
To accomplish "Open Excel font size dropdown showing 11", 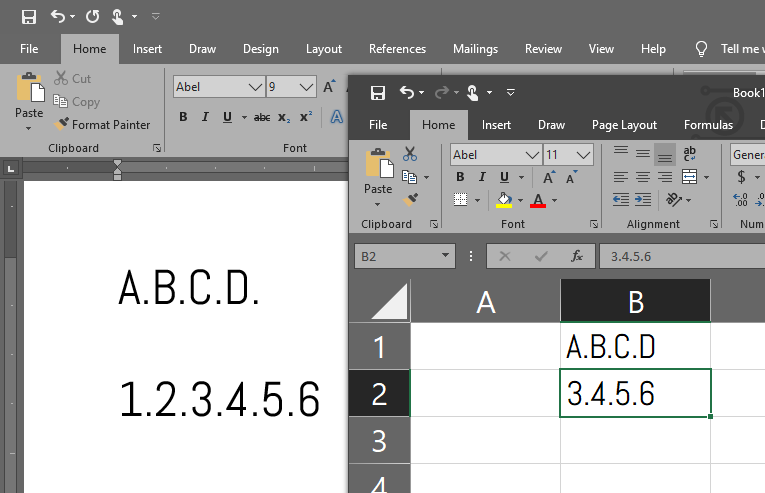I will click(x=583, y=155).
